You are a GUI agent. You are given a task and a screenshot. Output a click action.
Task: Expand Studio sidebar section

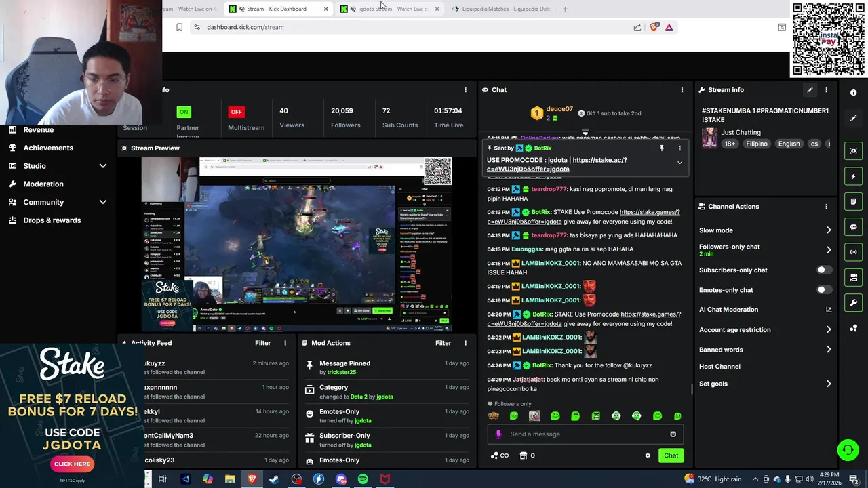pyautogui.click(x=103, y=166)
